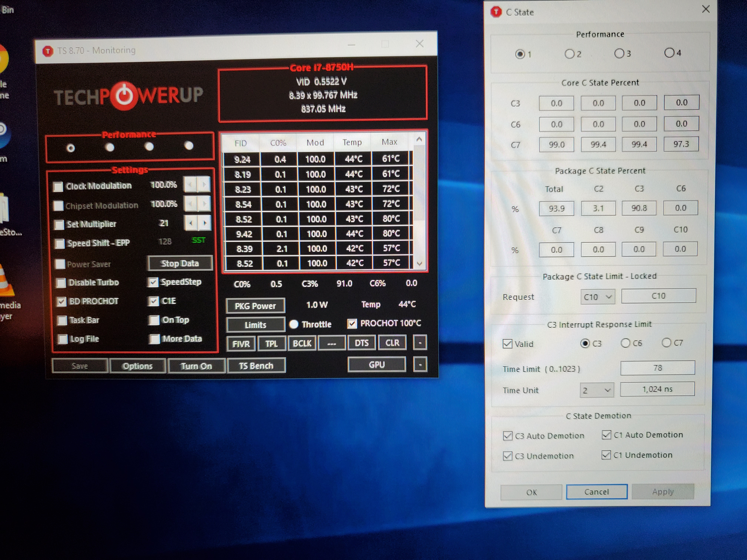The width and height of the screenshot is (747, 560).
Task: Click the Clock Modulation left arrow
Action: tap(190, 185)
